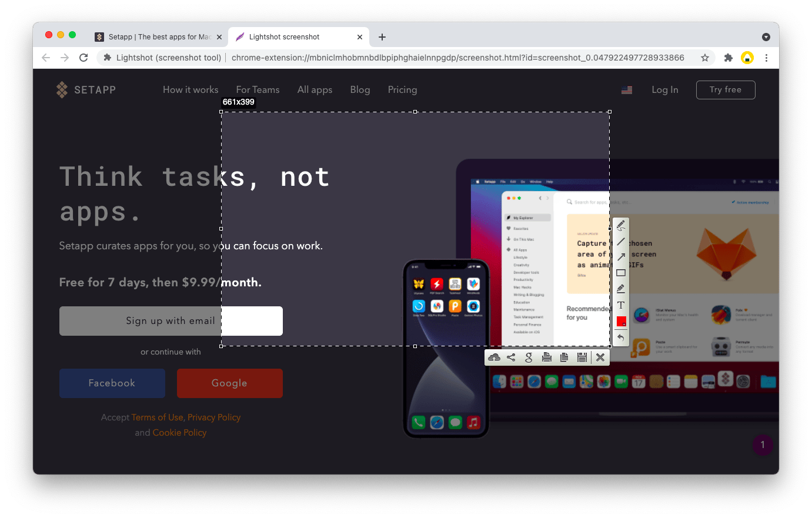Select the arrow annotation tool
This screenshot has width=812, height=518.
pos(621,257)
